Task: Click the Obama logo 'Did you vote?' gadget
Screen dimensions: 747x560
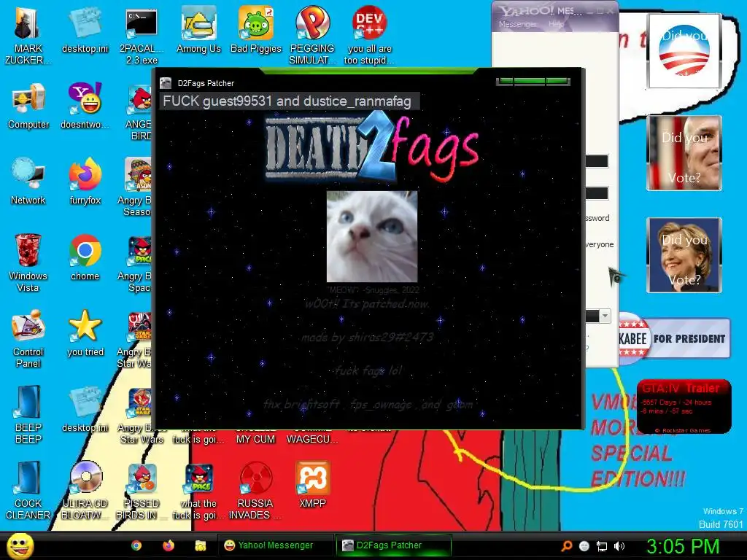Action: click(x=684, y=51)
